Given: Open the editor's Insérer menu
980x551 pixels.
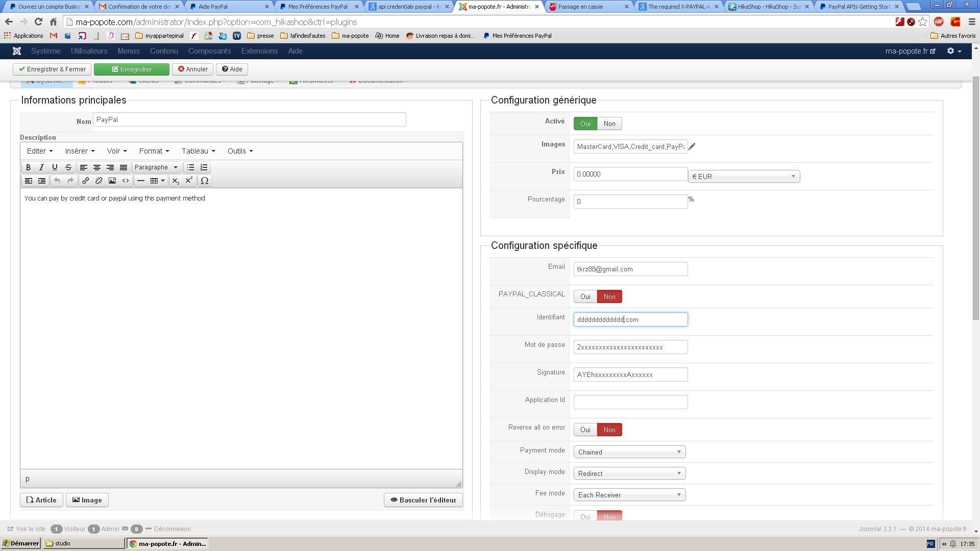Looking at the screenshot, I should [80, 151].
